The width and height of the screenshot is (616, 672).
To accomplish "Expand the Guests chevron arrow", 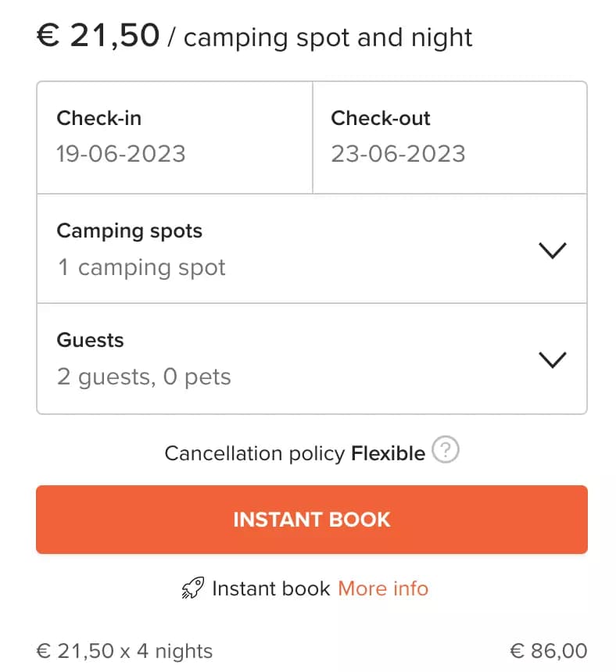I will pos(552,359).
